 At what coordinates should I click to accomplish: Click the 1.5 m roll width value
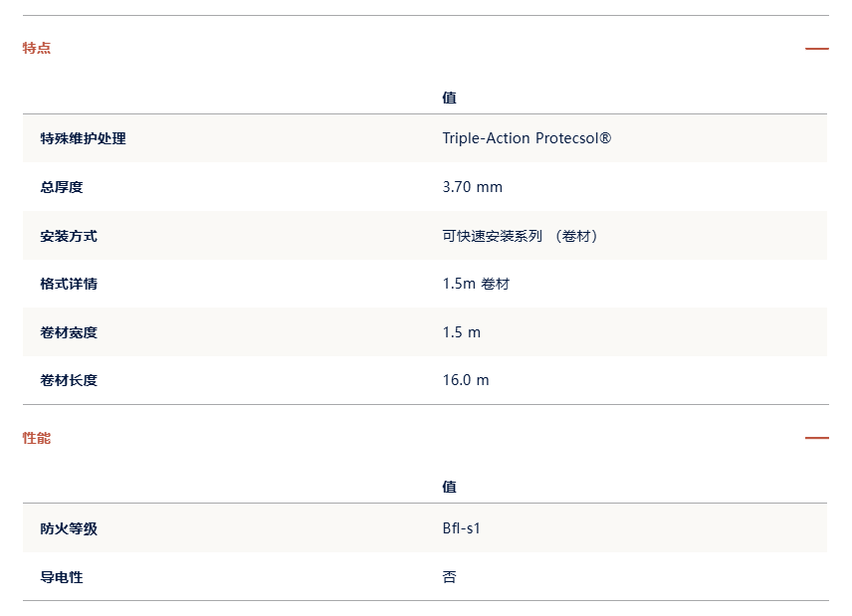(461, 332)
